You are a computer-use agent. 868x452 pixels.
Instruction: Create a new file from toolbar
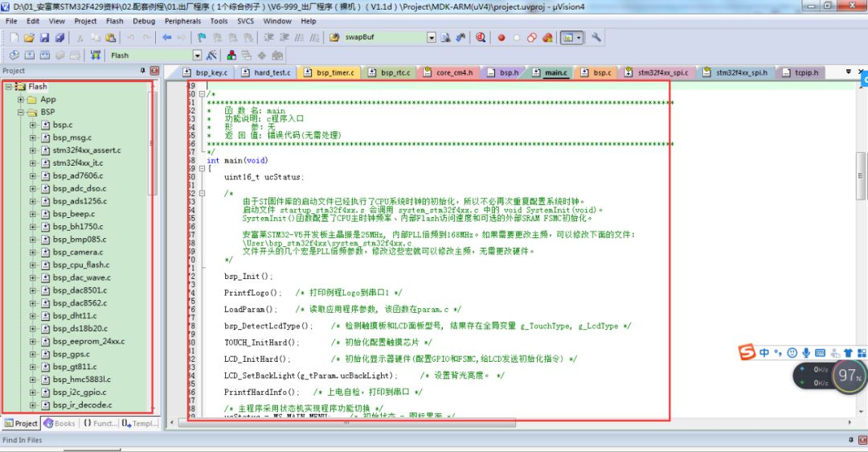click(14, 38)
